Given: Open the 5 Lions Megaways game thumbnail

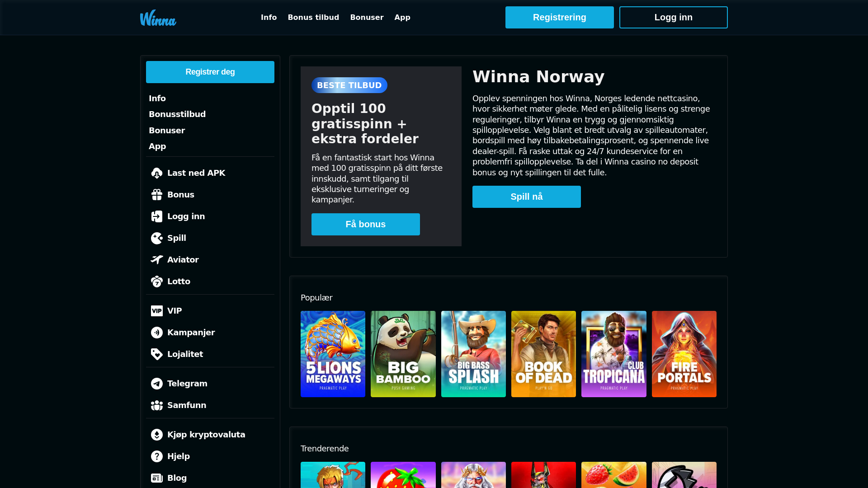Looking at the screenshot, I should (x=333, y=354).
